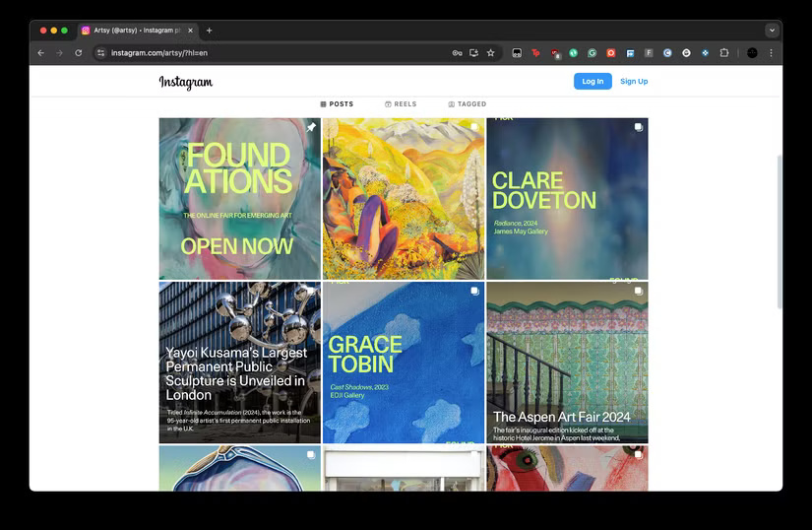Open the blue C extension icon
The height and width of the screenshot is (530, 812).
coord(667,53)
